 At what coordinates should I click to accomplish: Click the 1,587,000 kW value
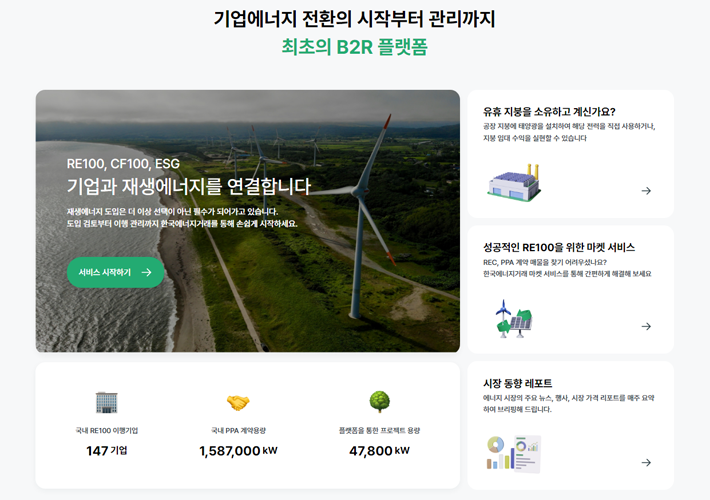click(x=238, y=451)
